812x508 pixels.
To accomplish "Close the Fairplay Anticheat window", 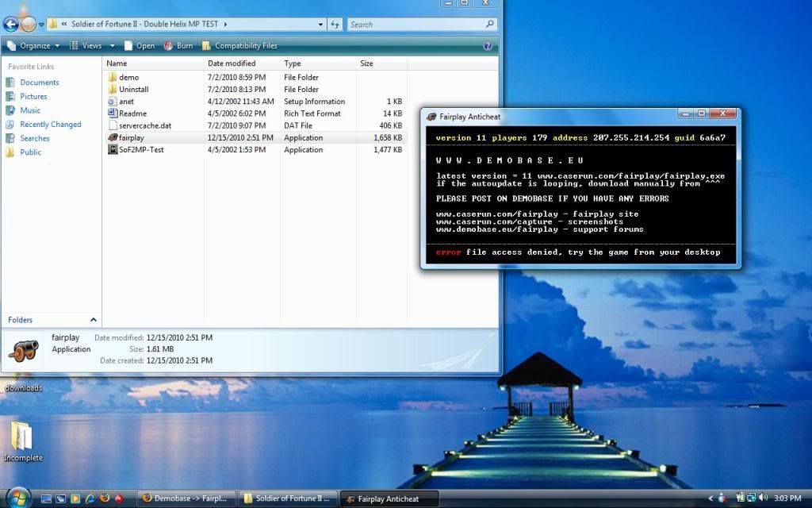I will click(723, 113).
